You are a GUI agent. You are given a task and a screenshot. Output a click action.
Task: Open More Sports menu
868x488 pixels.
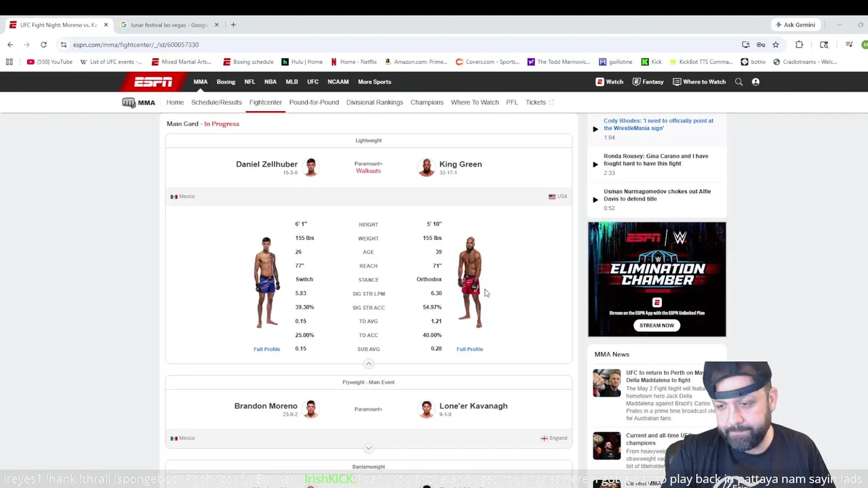pos(374,82)
